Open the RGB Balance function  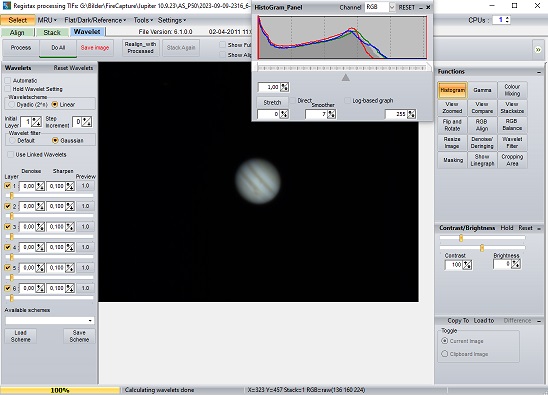(x=512, y=125)
